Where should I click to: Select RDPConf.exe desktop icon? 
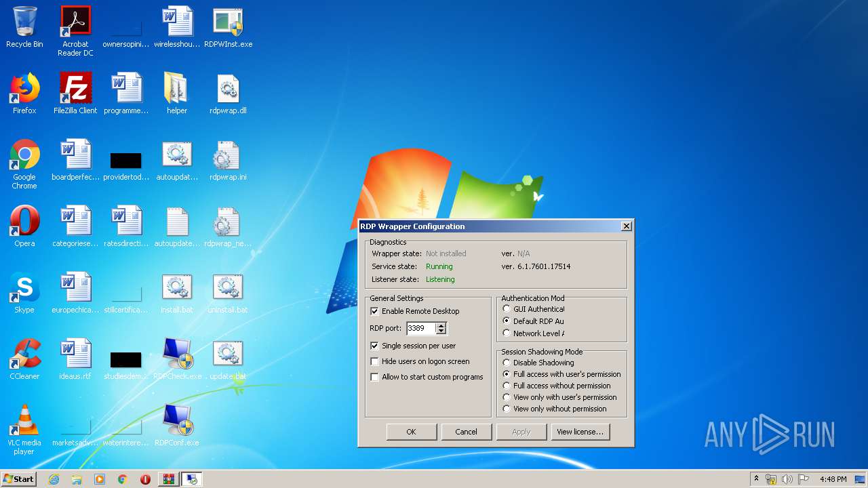[177, 426]
